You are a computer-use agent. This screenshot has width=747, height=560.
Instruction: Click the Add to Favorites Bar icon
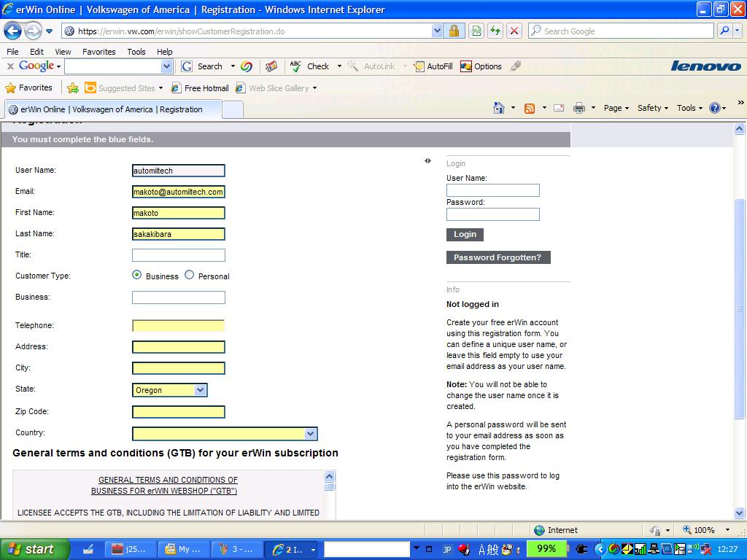73,87
